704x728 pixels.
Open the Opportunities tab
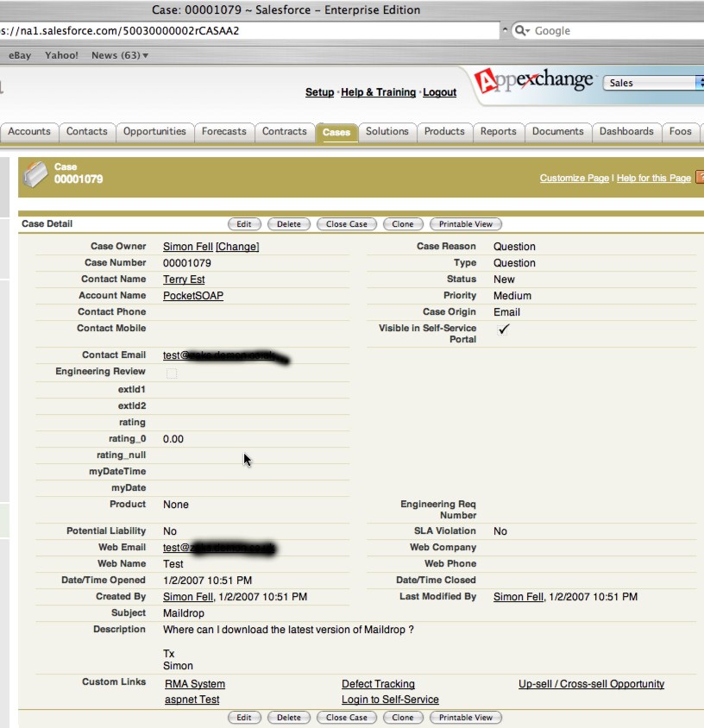[154, 131]
